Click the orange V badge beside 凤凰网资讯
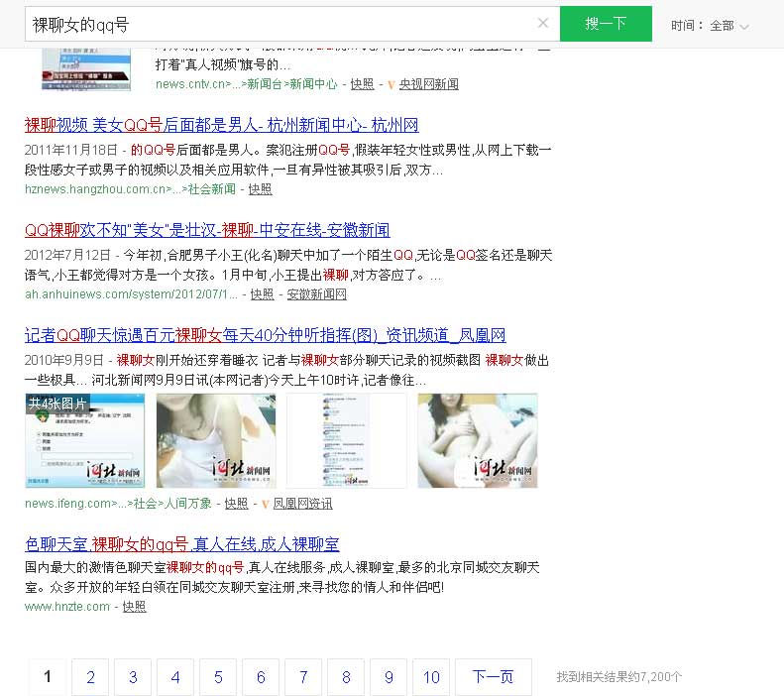The height and width of the screenshot is (696, 784). (x=265, y=504)
